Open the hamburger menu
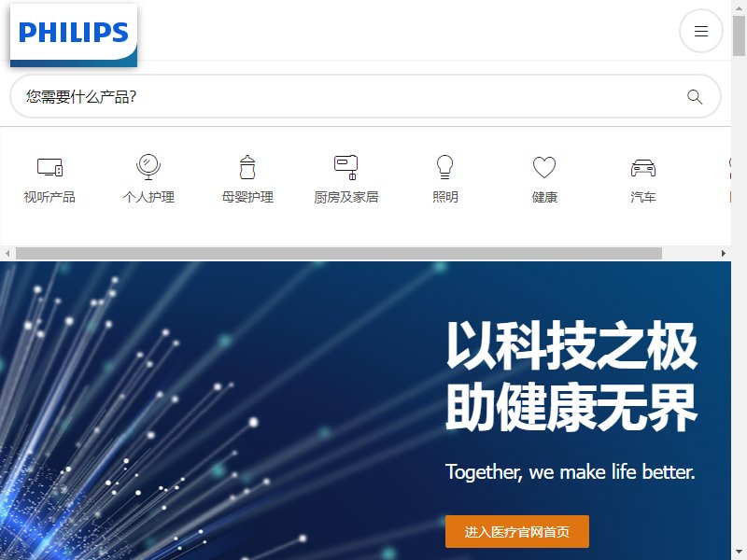The height and width of the screenshot is (560, 747). [x=701, y=31]
